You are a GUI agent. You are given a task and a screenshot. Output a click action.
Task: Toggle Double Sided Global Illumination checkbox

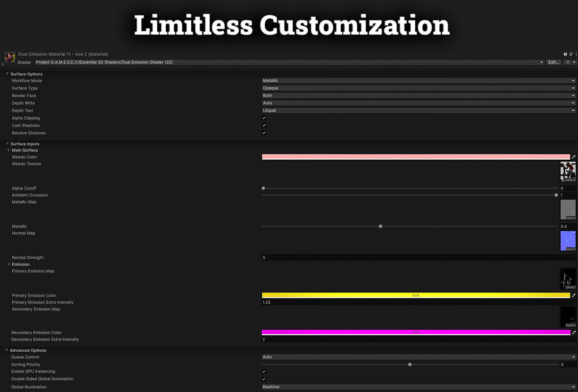click(x=264, y=379)
